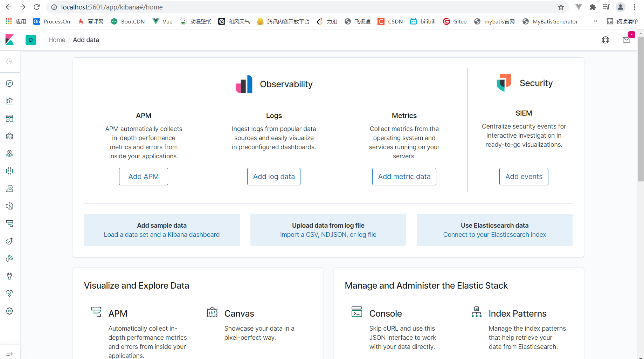The image size is (644, 359).
Task: Open the Help menu icon
Action: pyautogui.click(x=605, y=40)
